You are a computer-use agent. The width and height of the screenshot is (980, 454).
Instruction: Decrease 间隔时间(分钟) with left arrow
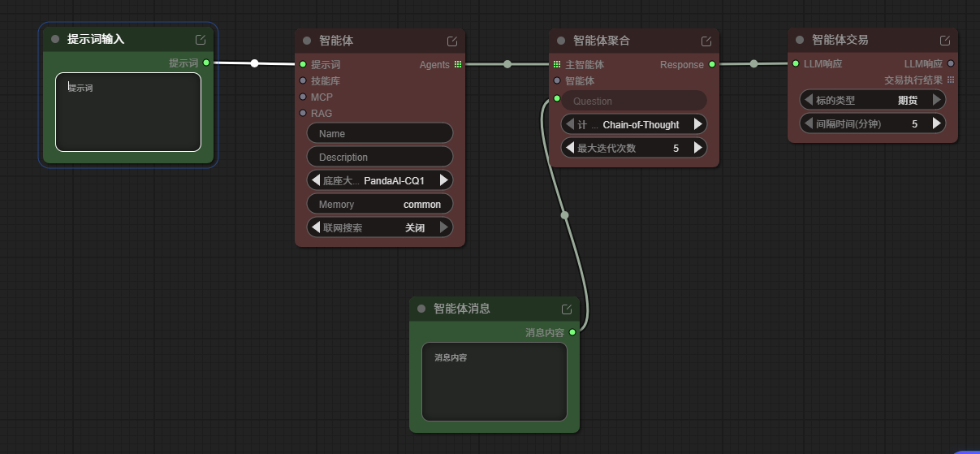click(x=808, y=123)
